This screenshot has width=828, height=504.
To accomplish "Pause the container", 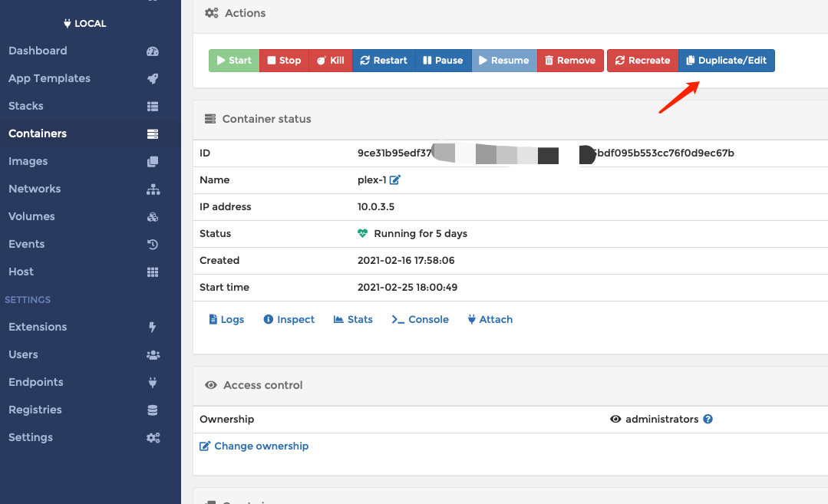I will tap(444, 60).
